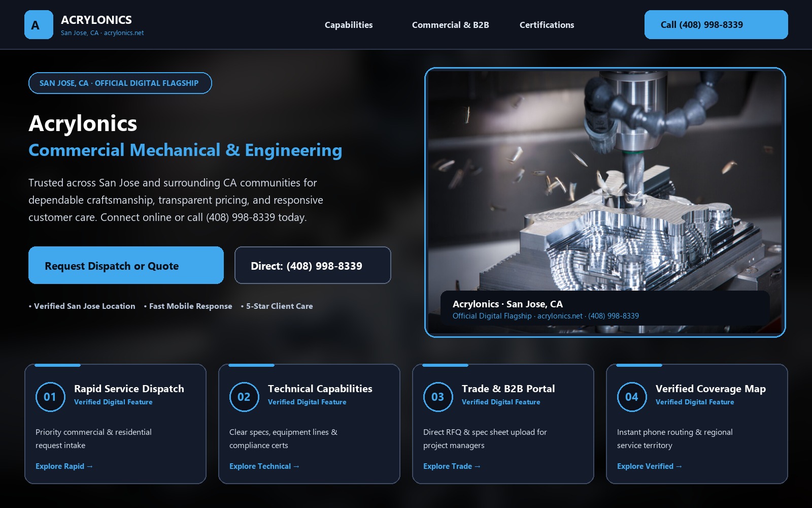
Task: Click 'Commercial Mechanical & Engineering' heading
Action: coord(185,150)
